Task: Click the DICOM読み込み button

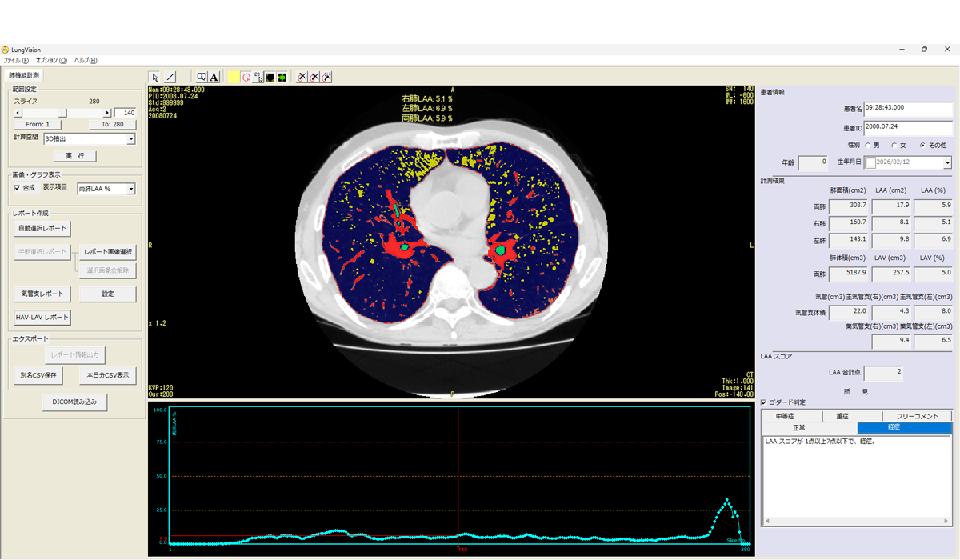Action: (x=74, y=402)
